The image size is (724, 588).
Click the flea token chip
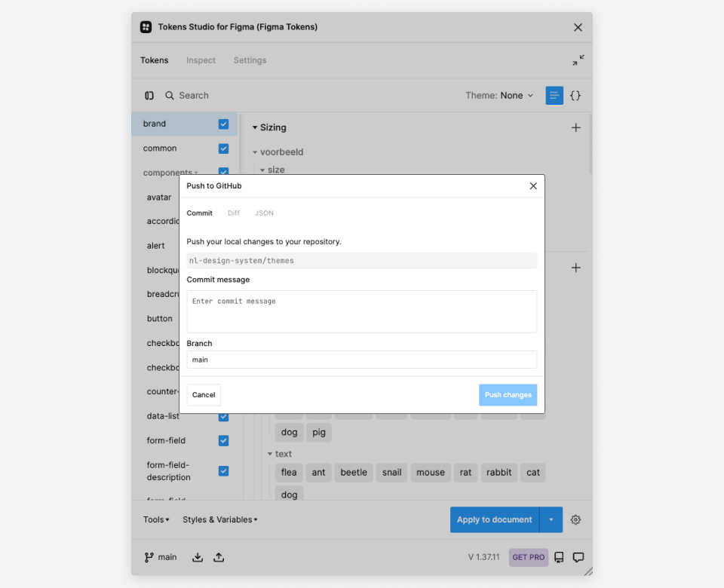point(289,472)
